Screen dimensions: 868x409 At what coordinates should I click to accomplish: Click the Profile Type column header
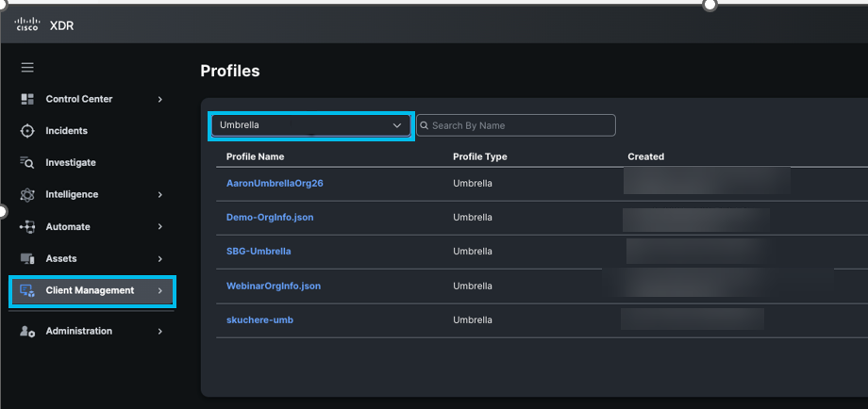(480, 157)
